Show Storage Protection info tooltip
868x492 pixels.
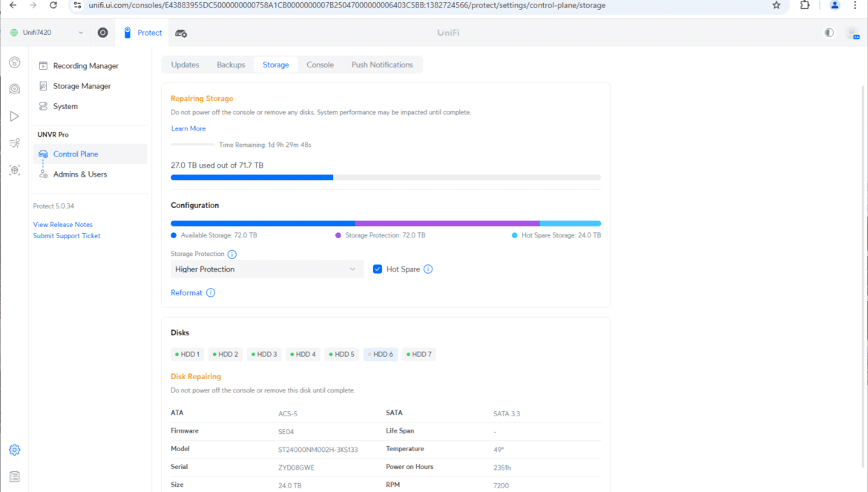pyautogui.click(x=232, y=255)
